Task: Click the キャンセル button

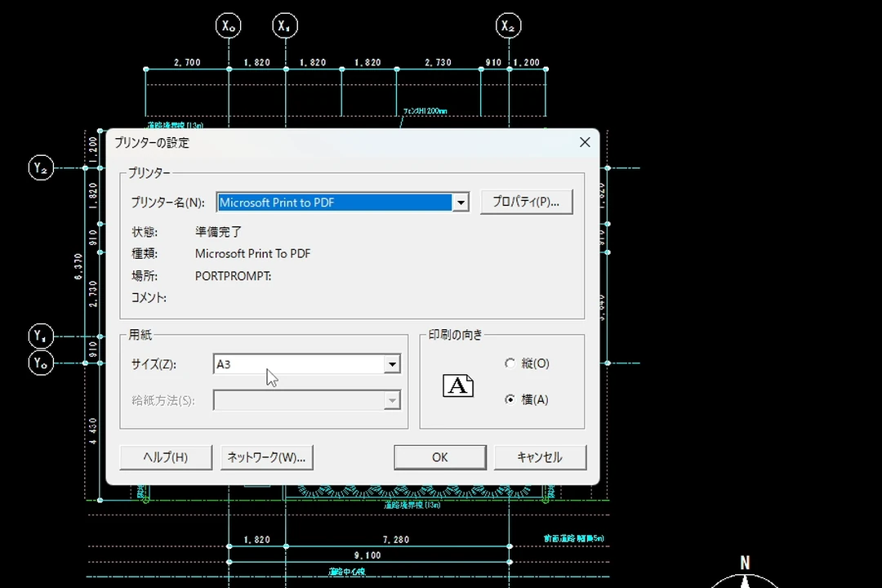Action: 540,457
